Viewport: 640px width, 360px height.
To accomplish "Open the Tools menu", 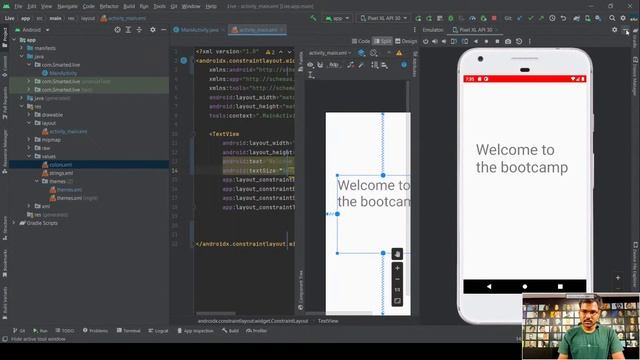I will [160, 7].
